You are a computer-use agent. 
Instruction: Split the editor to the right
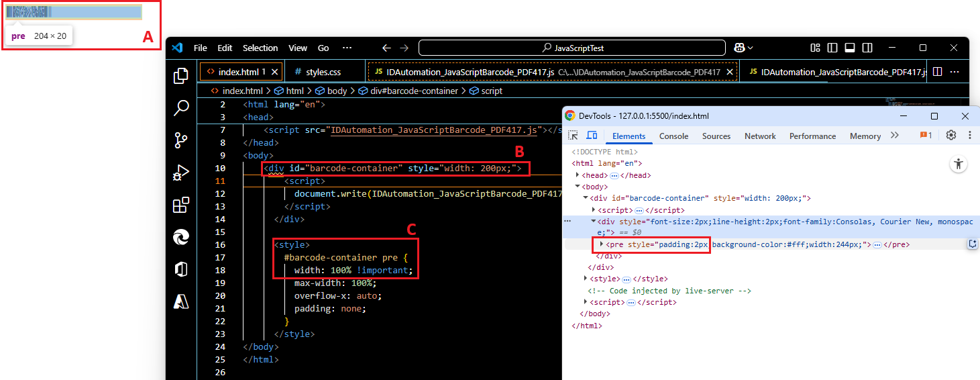pyautogui.click(x=938, y=72)
